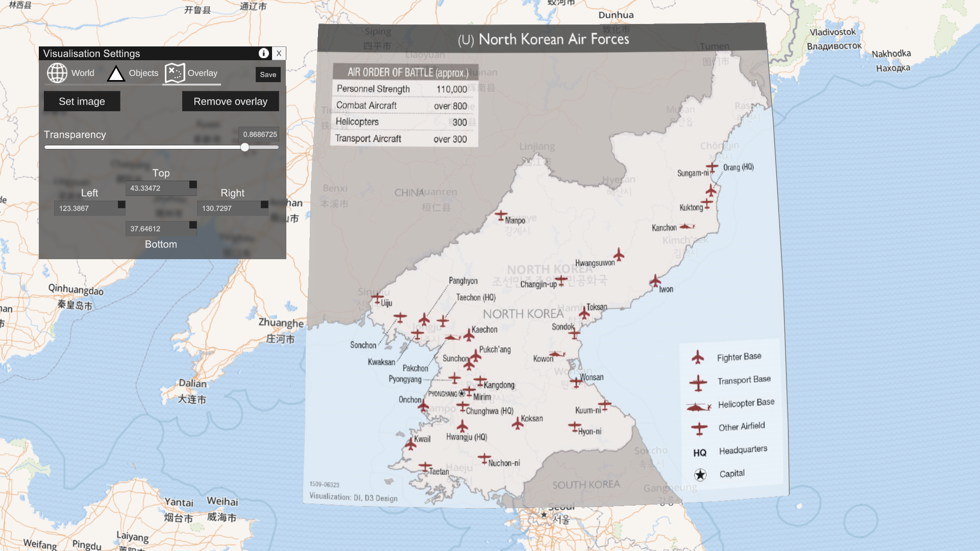Click the Capital star icon in the legend
Screen dimensions: 980x551
[x=699, y=474]
